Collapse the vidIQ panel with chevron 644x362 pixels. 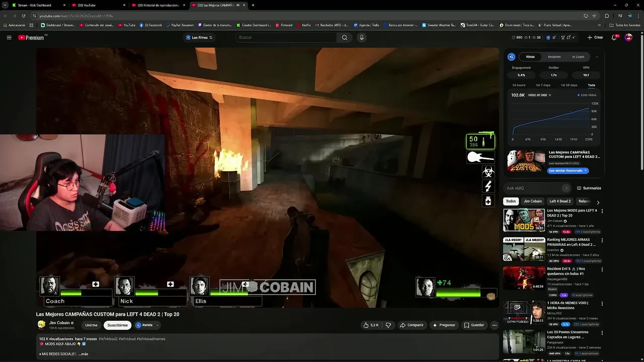pos(597,57)
